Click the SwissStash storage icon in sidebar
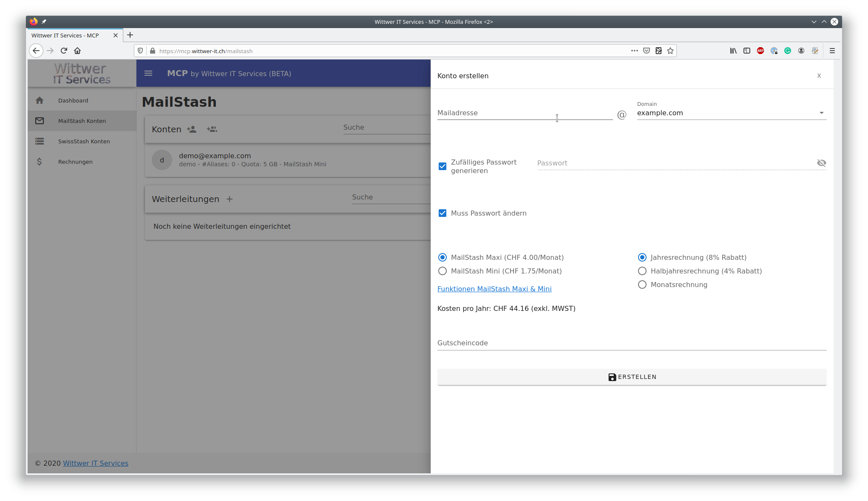 40,141
